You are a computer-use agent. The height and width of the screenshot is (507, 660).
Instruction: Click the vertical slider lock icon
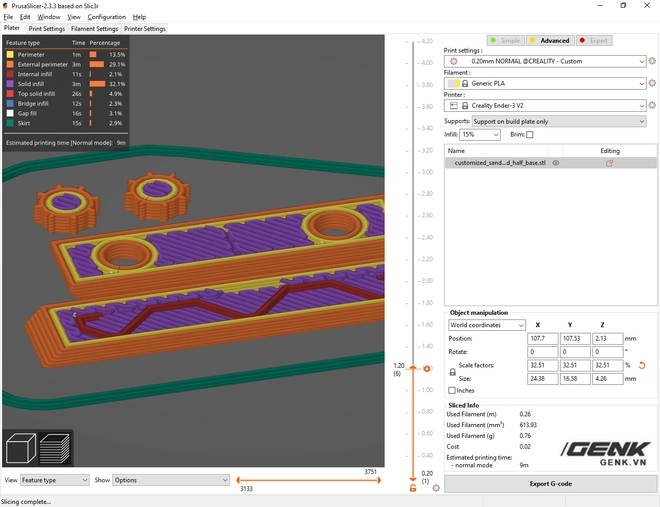click(412, 488)
